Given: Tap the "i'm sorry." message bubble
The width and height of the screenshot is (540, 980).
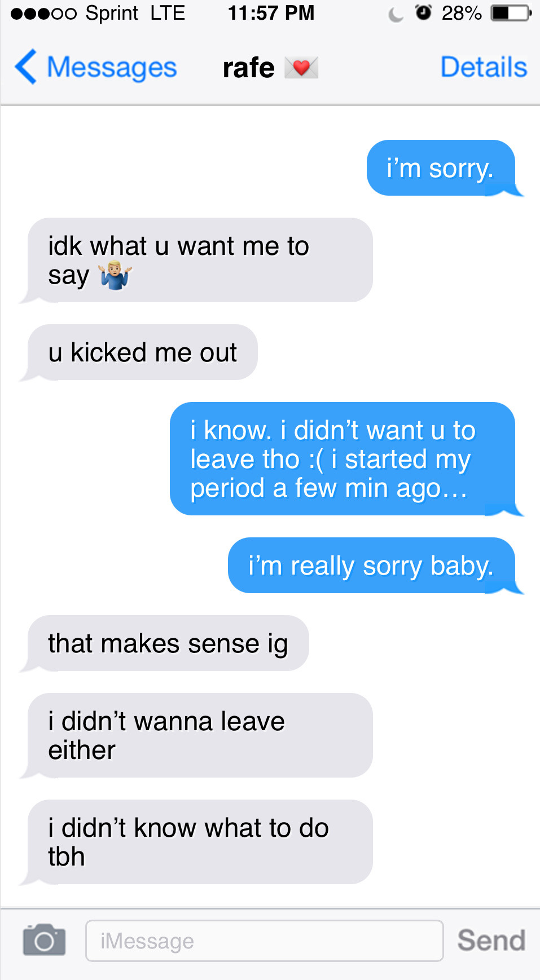Looking at the screenshot, I should click(x=441, y=168).
